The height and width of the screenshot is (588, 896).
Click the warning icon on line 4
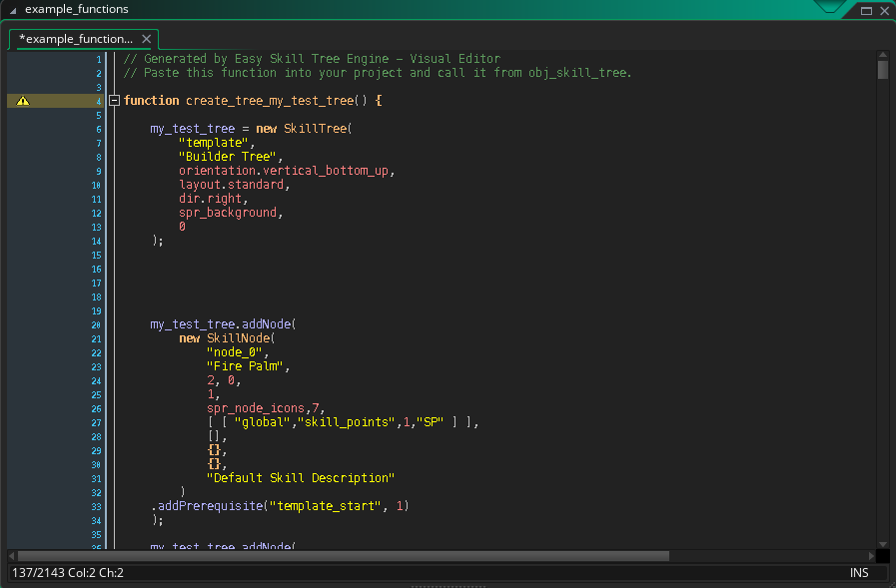[23, 101]
